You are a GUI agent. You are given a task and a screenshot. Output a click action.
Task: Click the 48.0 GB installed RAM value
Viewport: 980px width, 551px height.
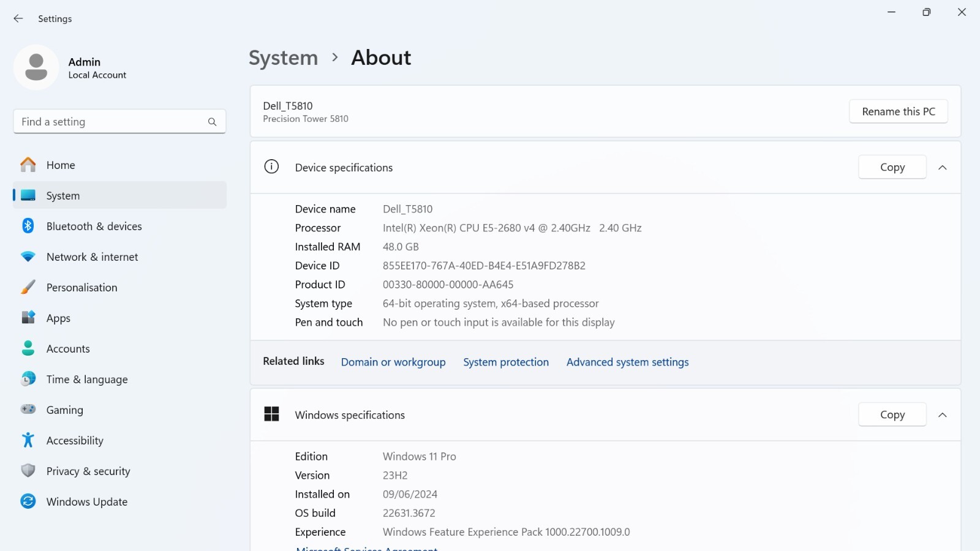coord(401,247)
